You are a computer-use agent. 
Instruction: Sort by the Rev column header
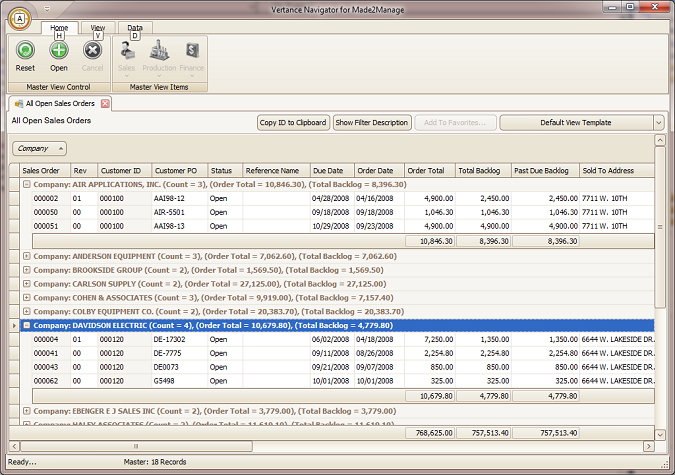point(84,171)
